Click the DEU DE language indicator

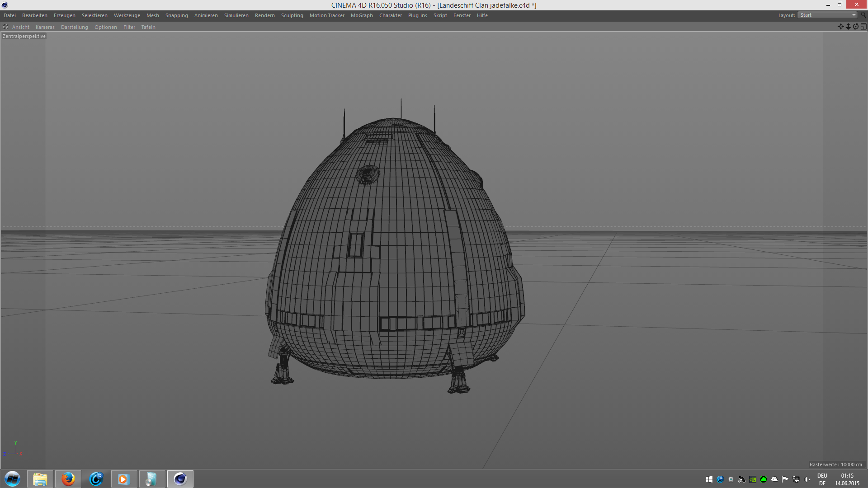click(822, 479)
